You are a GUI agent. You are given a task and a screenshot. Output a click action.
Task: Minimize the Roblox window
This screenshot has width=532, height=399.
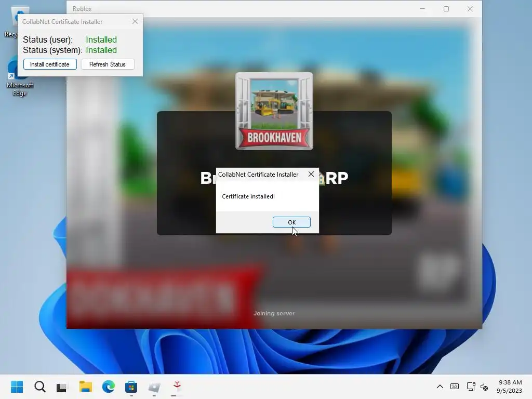coord(422,9)
